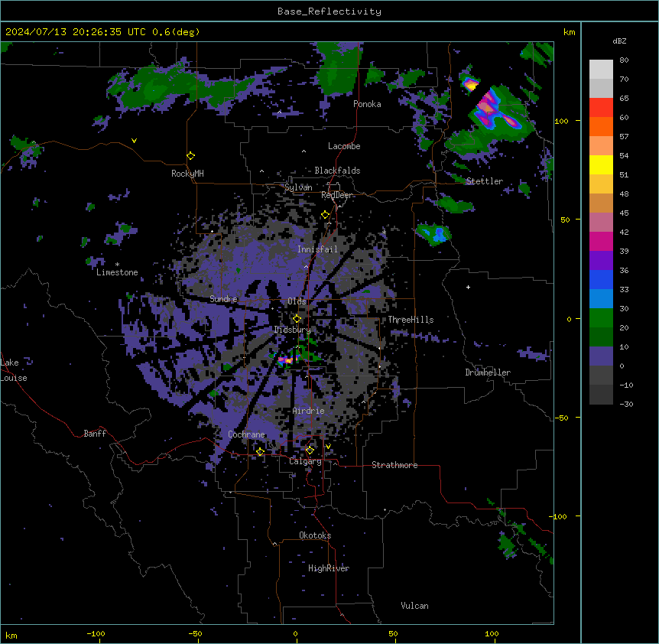659x644 pixels.
Task: Click the RockyMH label
Action: [187, 174]
